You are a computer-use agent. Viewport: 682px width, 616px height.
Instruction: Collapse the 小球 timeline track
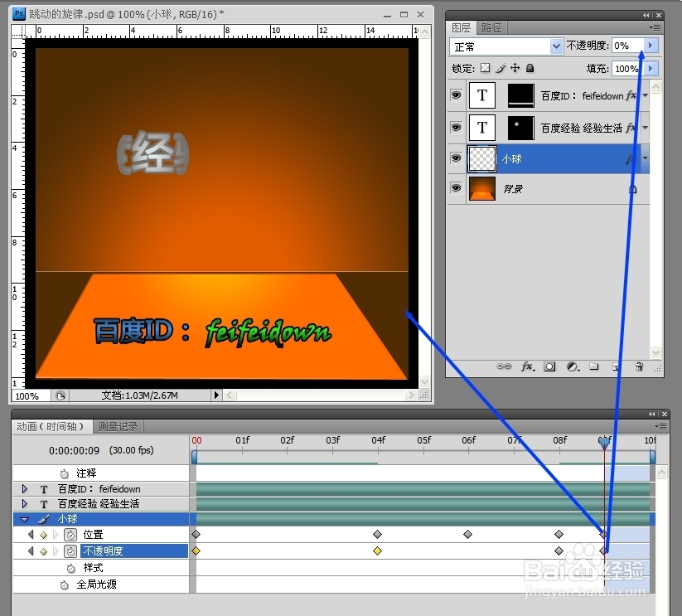click(24, 519)
